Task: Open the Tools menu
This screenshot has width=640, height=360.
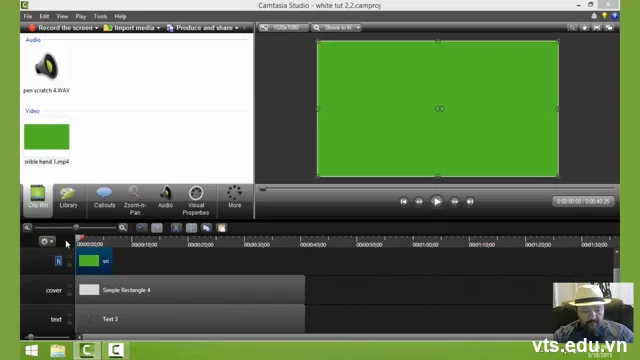Action: pyautogui.click(x=100, y=16)
